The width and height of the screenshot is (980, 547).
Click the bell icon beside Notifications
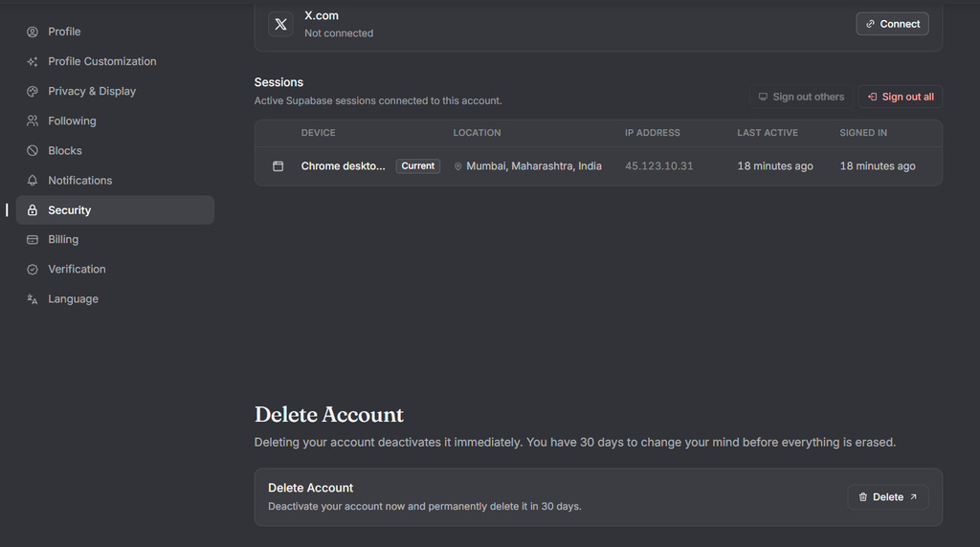(x=33, y=181)
